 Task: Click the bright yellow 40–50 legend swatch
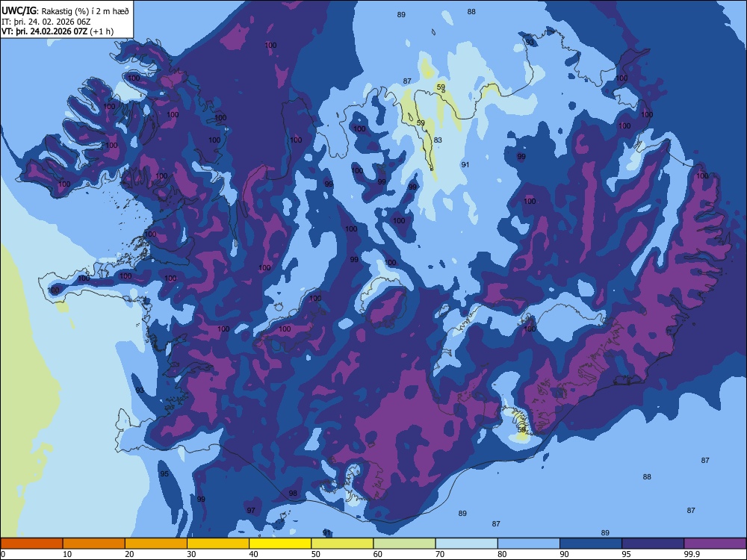coord(280,544)
